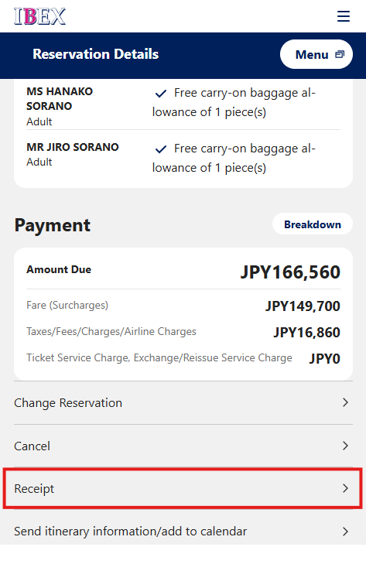Click the Fare (Surcharges) line
366x588 pixels.
(183, 306)
